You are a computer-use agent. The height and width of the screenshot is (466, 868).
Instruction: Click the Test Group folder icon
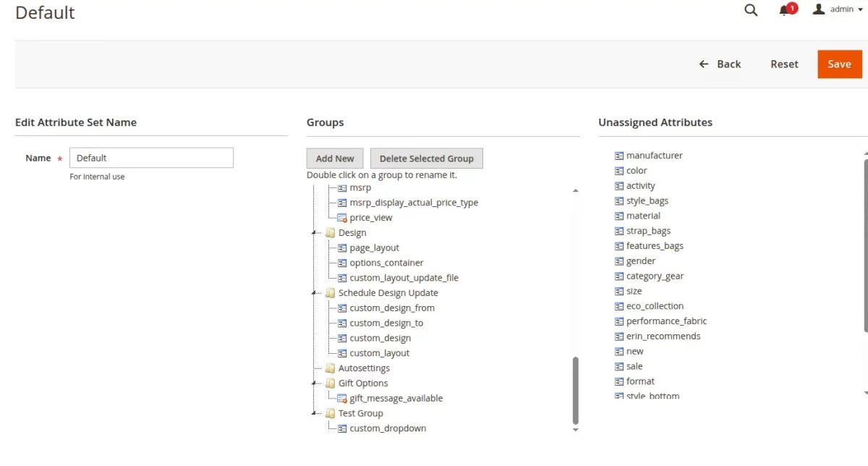coord(330,414)
